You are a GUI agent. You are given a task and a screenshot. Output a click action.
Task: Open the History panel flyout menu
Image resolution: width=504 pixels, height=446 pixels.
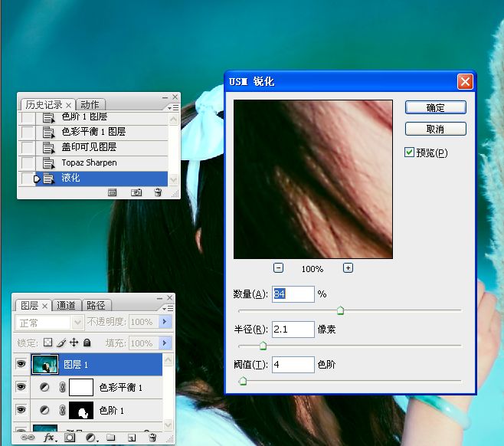pyautogui.click(x=172, y=107)
